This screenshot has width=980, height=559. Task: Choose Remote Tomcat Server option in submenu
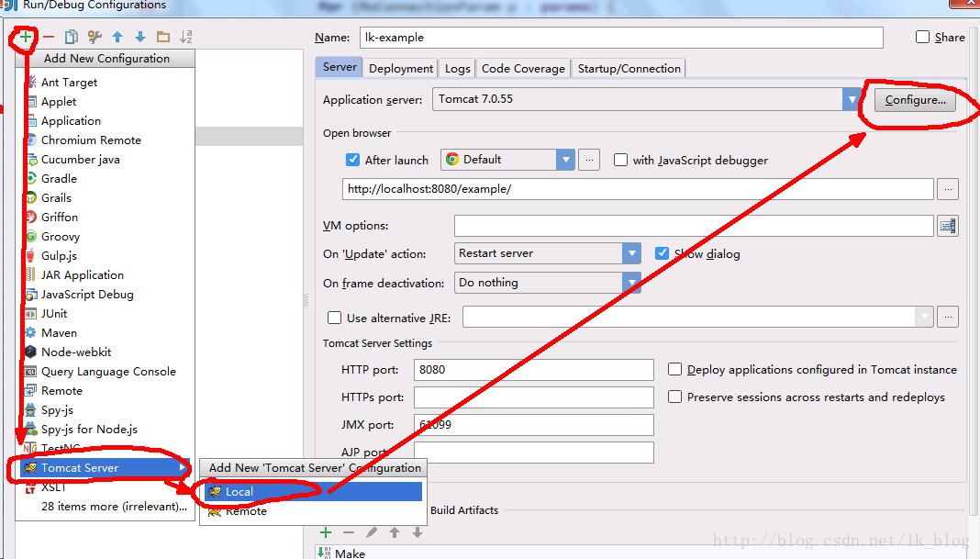click(x=314, y=511)
